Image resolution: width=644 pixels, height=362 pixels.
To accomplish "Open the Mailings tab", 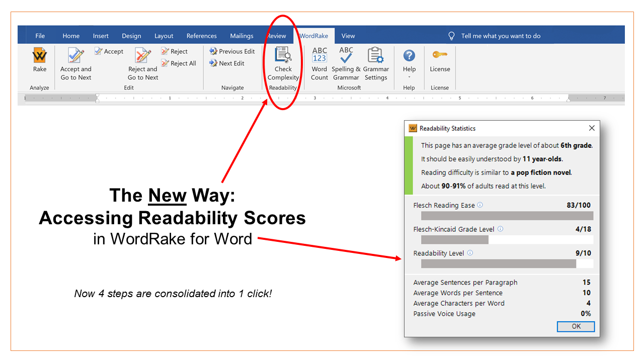I will click(242, 36).
